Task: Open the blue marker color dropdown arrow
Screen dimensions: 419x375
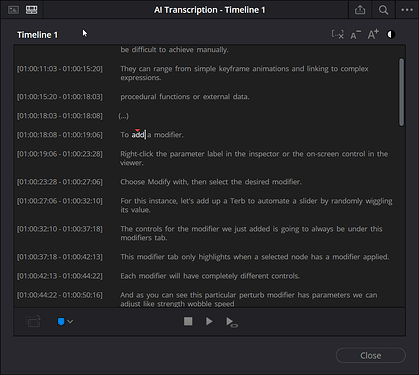Action: pyautogui.click(x=70, y=322)
